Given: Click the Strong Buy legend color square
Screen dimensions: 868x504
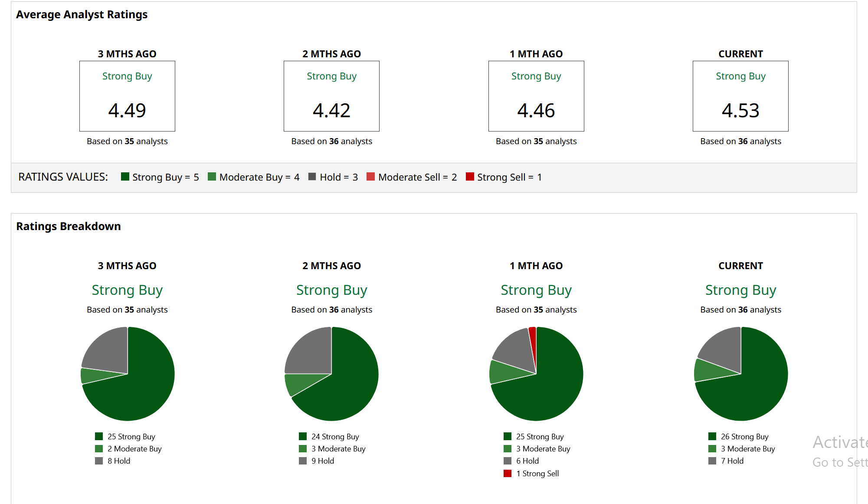Looking at the screenshot, I should pyautogui.click(x=125, y=177).
